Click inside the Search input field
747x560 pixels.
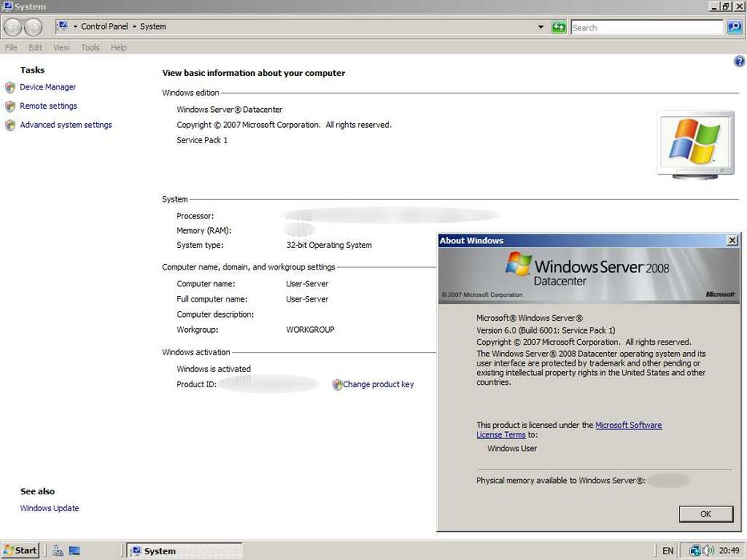coord(647,28)
